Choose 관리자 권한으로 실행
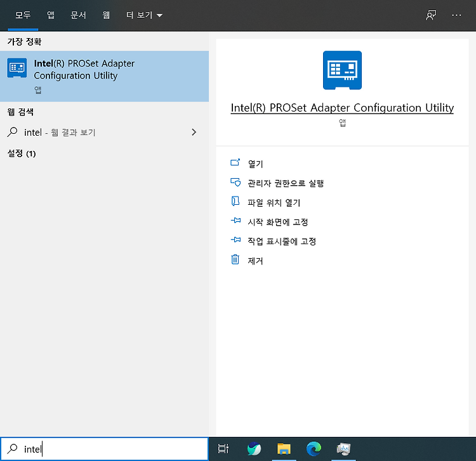Image resolution: width=476 pixels, height=461 pixels. pyautogui.click(x=286, y=183)
